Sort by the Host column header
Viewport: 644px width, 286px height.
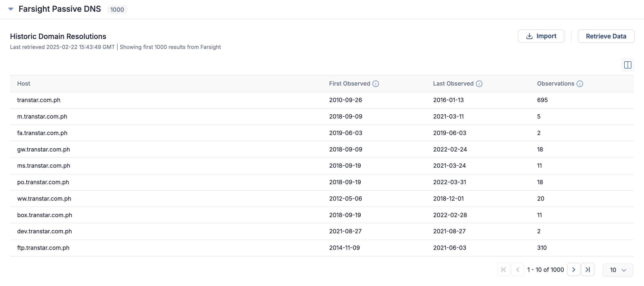(x=23, y=84)
